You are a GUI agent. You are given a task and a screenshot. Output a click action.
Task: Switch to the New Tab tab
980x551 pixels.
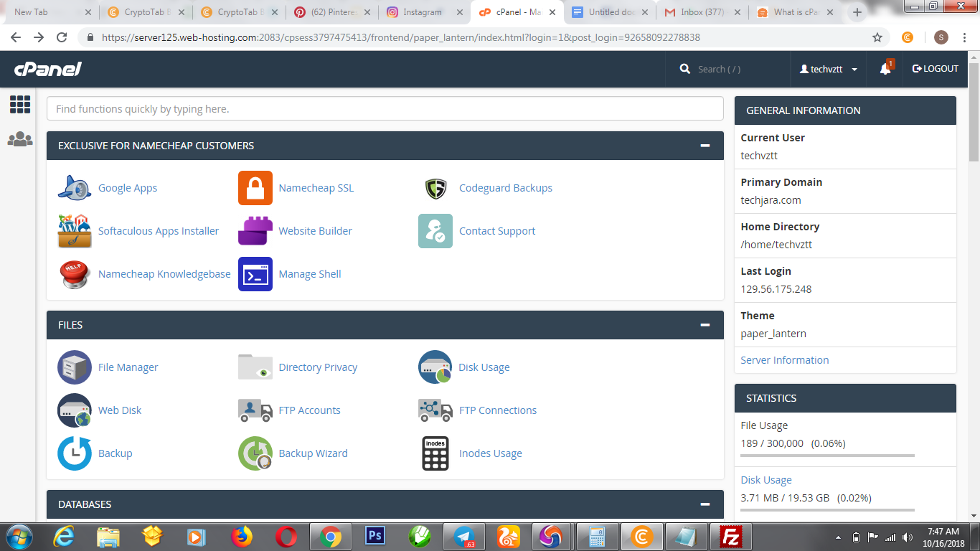pos(52,12)
